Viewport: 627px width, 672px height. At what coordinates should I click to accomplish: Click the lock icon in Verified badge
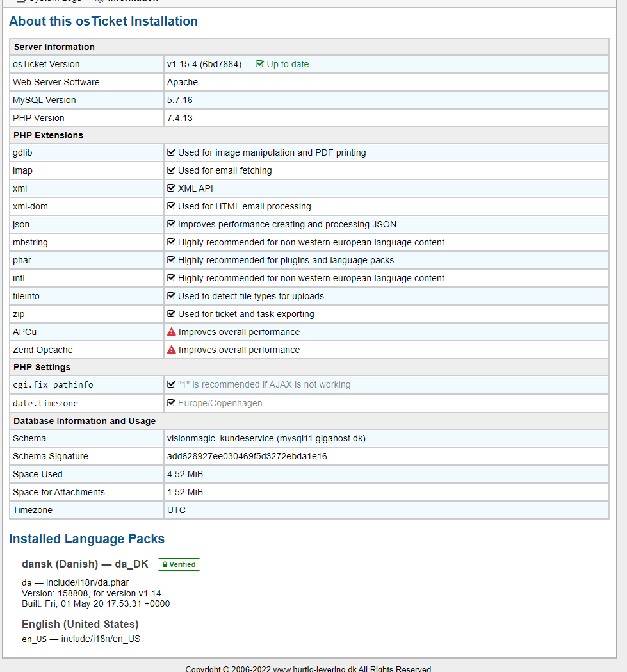tap(165, 564)
